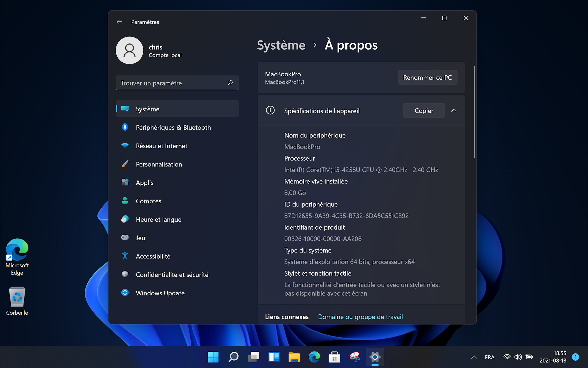Click the Comptes person icon

pyautogui.click(x=125, y=201)
